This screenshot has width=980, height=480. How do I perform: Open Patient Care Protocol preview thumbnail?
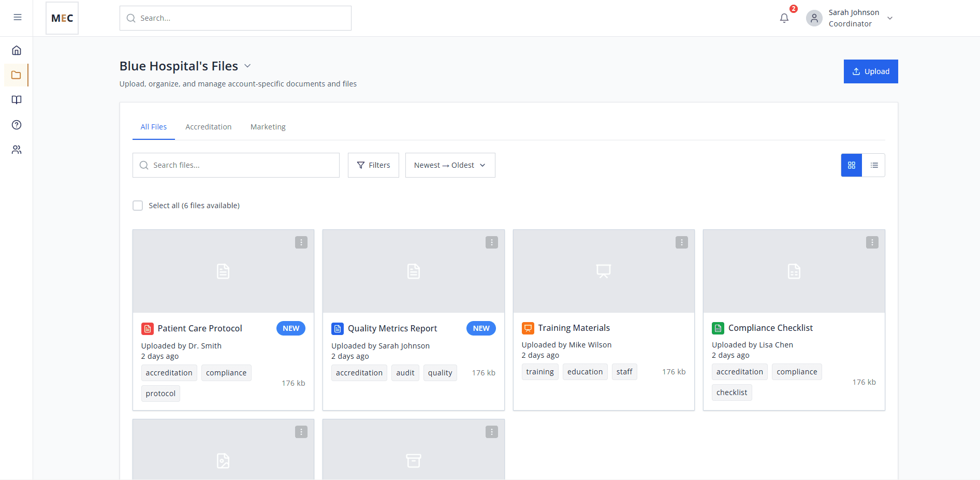(x=223, y=271)
